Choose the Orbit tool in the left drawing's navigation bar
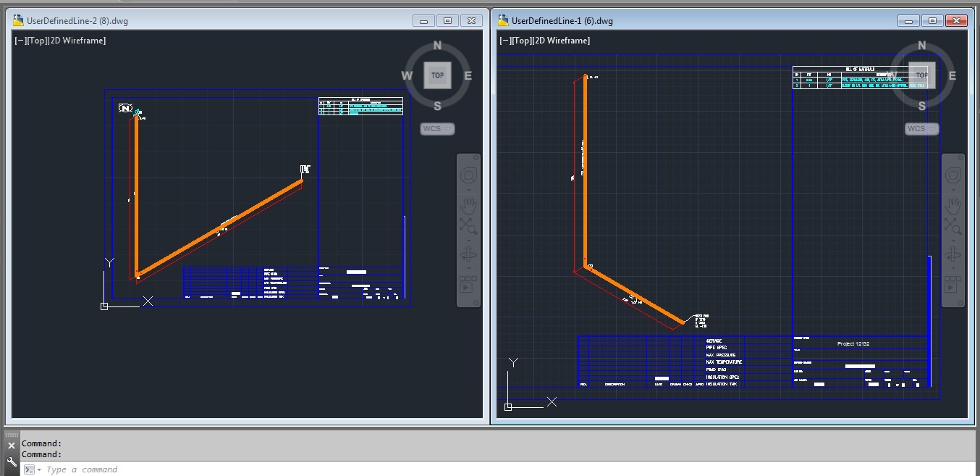This screenshot has width=980, height=476. coord(468,254)
